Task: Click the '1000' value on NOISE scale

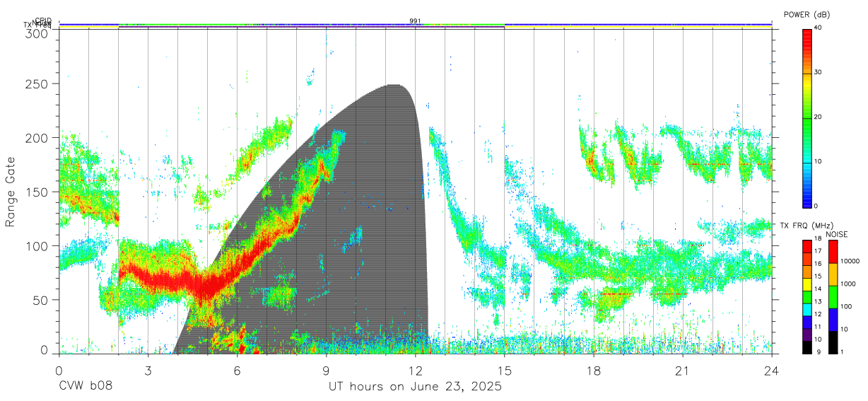Action: [x=847, y=284]
